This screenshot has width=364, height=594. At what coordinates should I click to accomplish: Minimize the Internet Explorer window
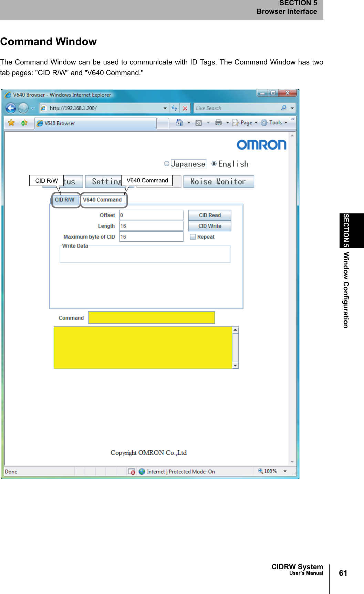coord(262,93)
